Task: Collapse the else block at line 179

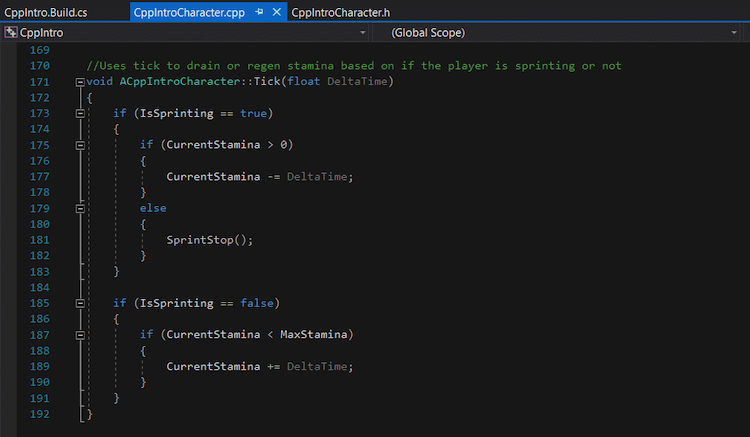Action: pyautogui.click(x=80, y=208)
